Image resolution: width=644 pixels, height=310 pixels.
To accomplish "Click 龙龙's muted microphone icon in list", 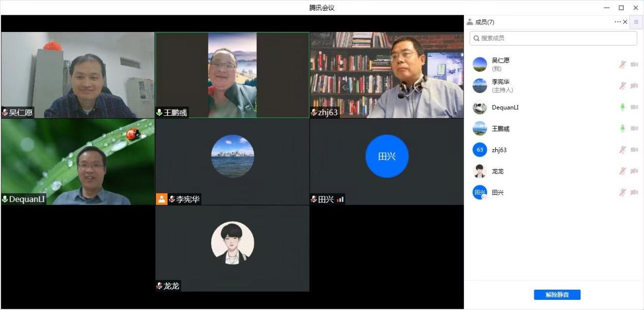I will [x=622, y=171].
